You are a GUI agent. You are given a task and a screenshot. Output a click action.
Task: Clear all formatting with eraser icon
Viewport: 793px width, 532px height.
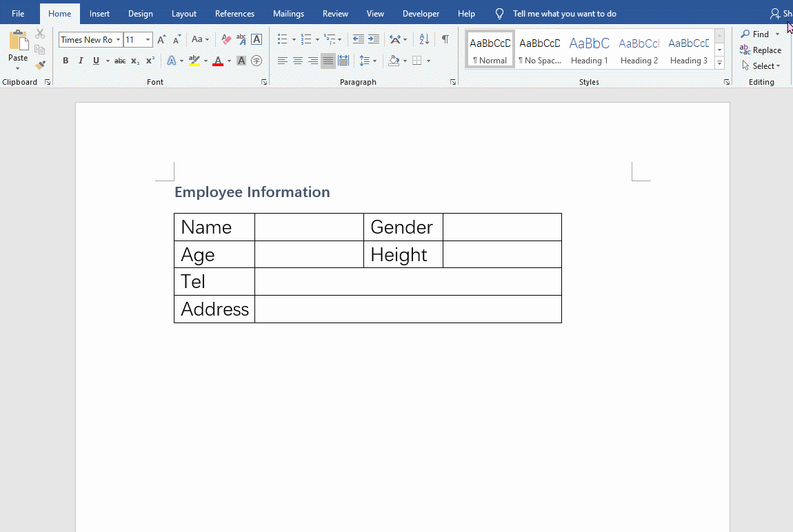(x=226, y=39)
